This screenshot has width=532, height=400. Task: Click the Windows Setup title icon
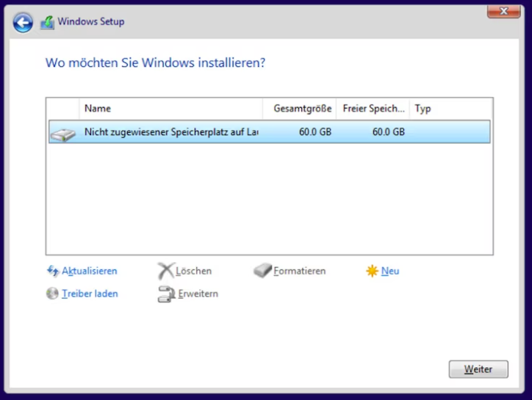(48, 22)
